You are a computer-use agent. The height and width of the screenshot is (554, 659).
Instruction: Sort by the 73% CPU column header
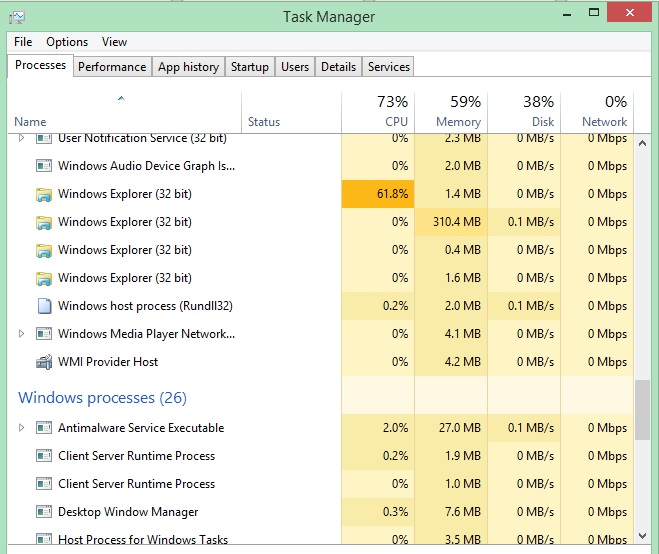coord(378,113)
